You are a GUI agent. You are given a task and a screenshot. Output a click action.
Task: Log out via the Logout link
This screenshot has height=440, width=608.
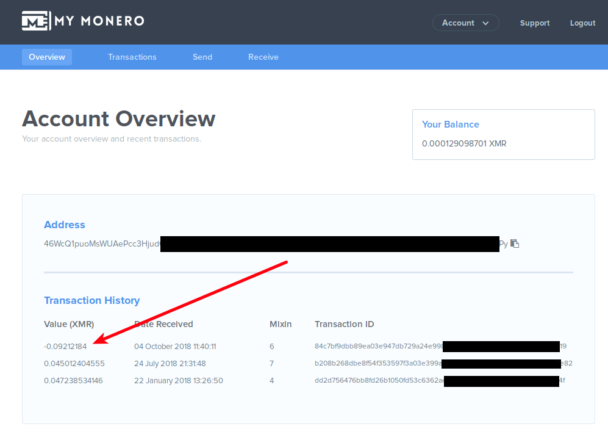[582, 23]
